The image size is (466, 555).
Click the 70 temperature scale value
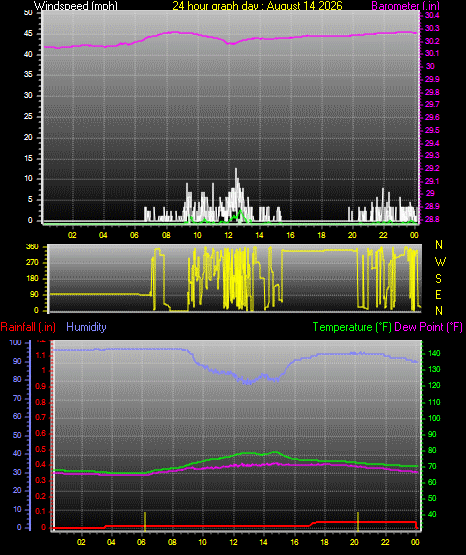432,467
